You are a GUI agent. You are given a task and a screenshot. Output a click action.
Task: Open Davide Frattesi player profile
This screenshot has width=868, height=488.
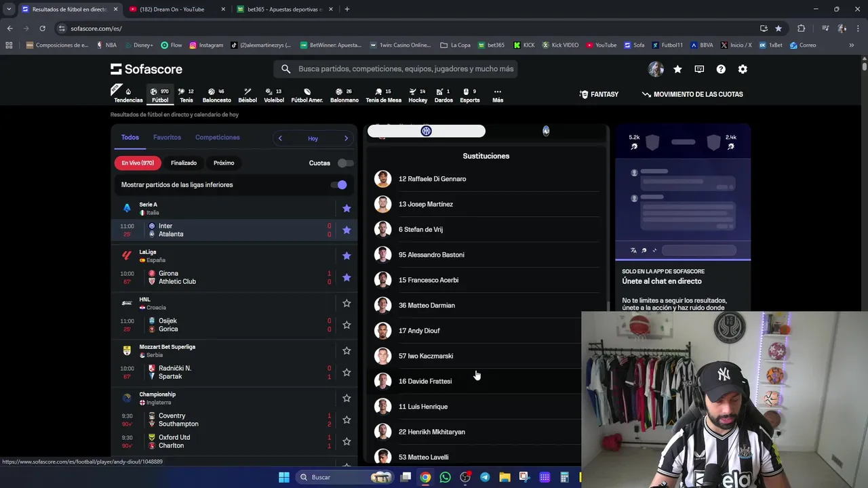point(486,381)
